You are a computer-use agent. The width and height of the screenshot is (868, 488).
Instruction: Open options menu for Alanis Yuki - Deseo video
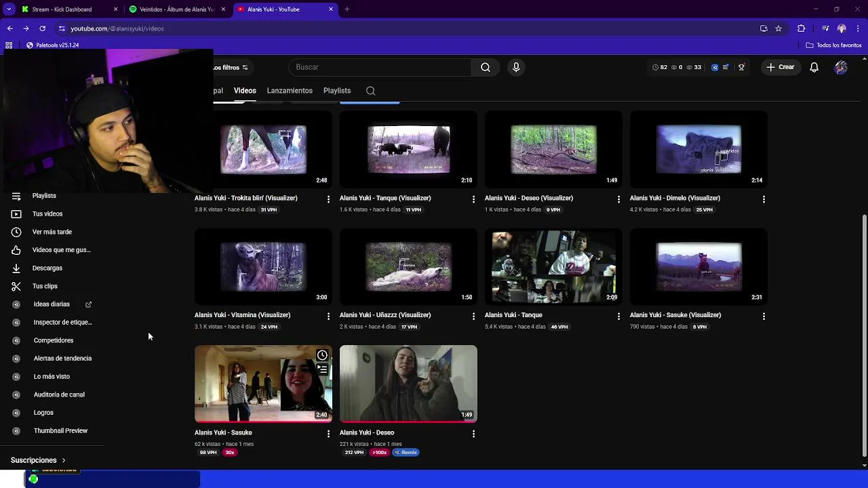473,434
